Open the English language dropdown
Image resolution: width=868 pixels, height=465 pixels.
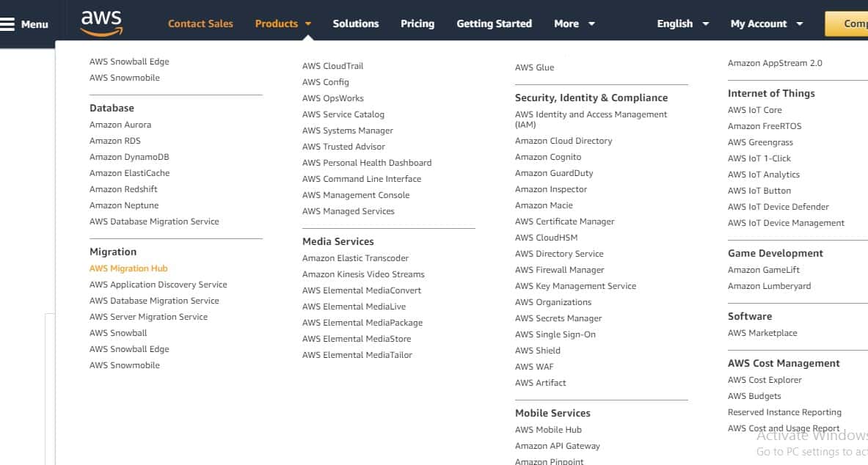click(675, 23)
